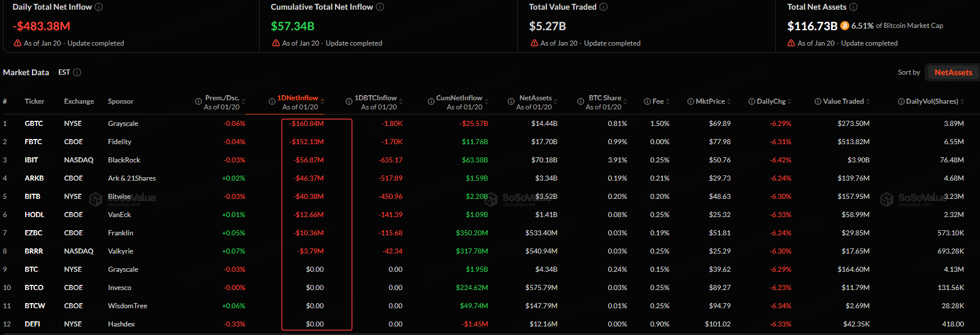Click info icon before 1DBTCInflow column header

coord(349,101)
